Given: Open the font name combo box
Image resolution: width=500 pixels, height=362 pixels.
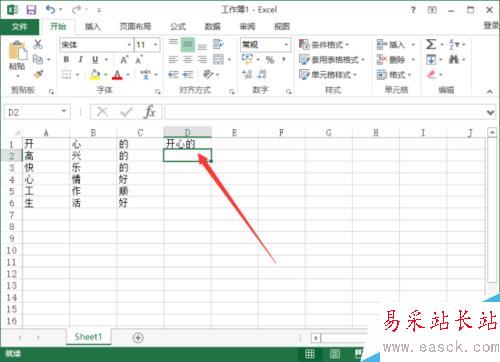Looking at the screenshot, I should [x=97, y=45].
